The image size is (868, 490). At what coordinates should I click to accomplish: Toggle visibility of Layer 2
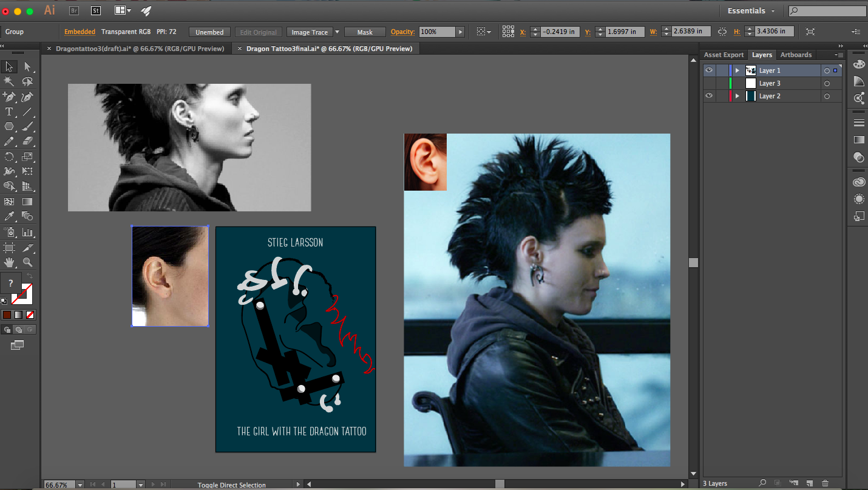point(709,96)
